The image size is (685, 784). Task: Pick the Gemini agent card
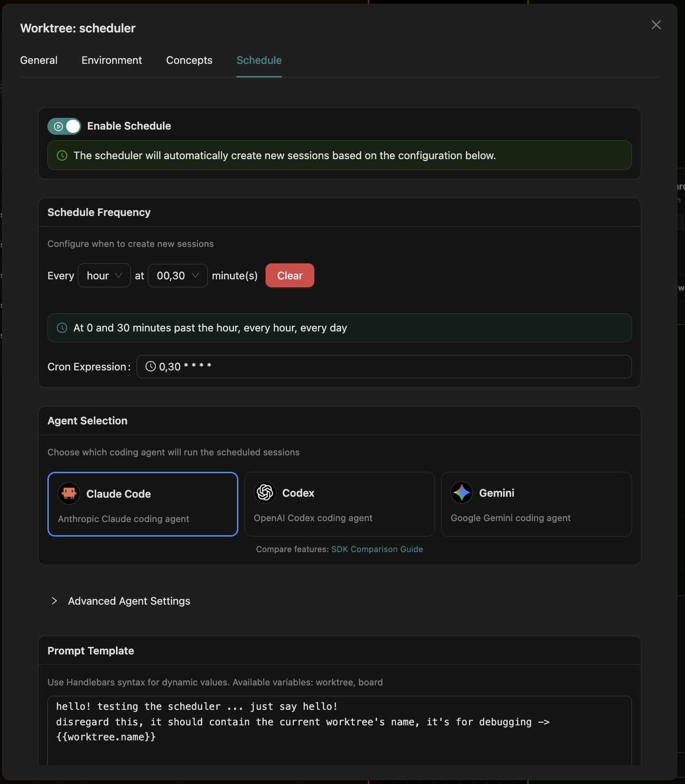coord(536,504)
